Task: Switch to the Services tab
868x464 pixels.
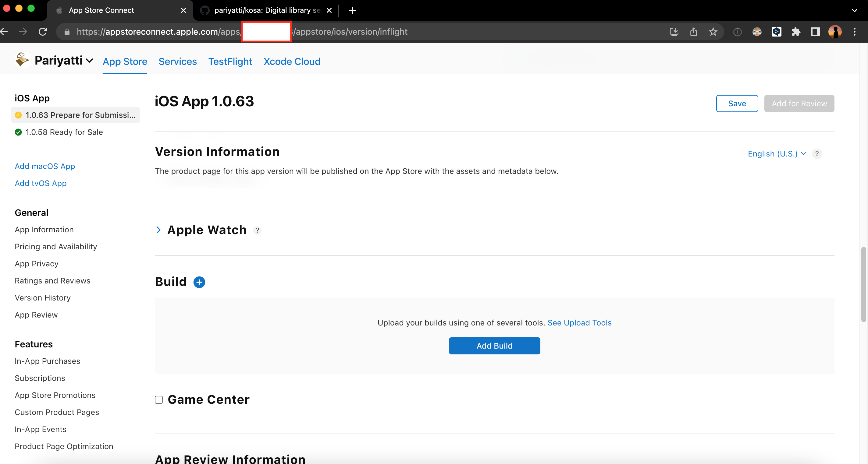Action: click(x=178, y=62)
